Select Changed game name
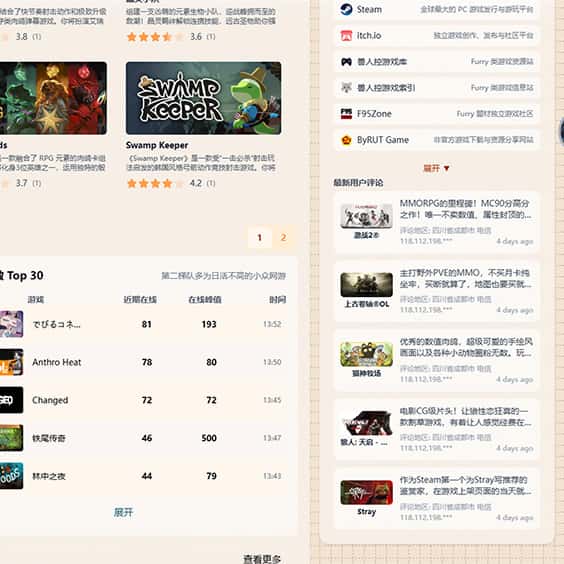The height and width of the screenshot is (564, 564). (50, 400)
